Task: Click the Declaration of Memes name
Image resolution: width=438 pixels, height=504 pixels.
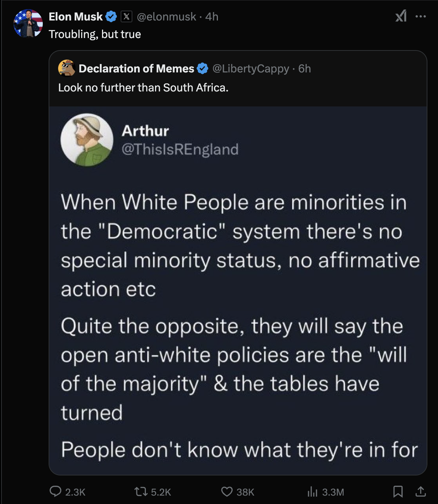Action: 136,68
